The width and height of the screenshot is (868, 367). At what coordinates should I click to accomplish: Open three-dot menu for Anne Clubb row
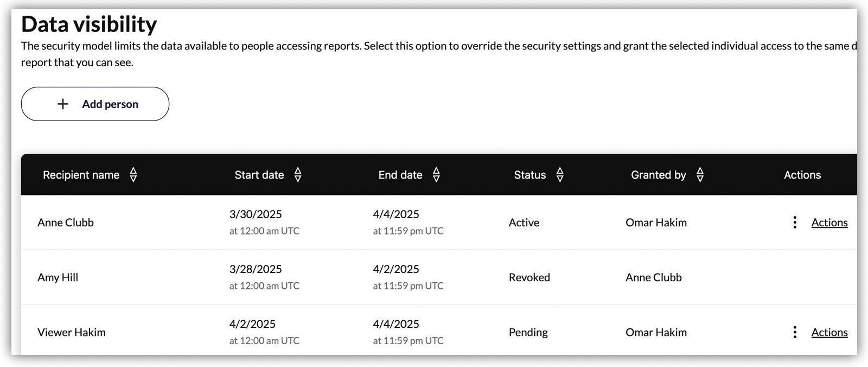click(x=795, y=223)
